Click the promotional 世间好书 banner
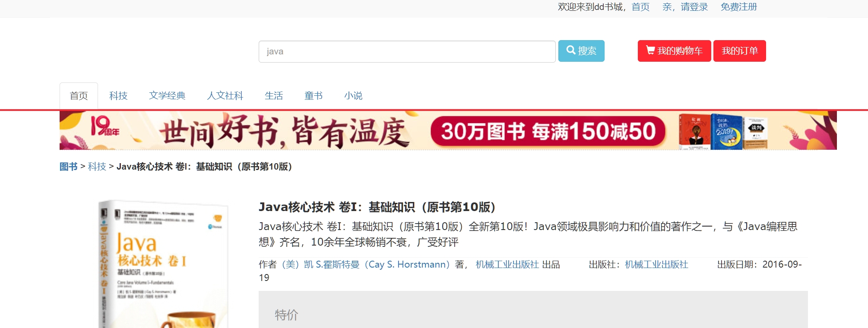Viewport: 868px width, 328px height. click(448, 130)
